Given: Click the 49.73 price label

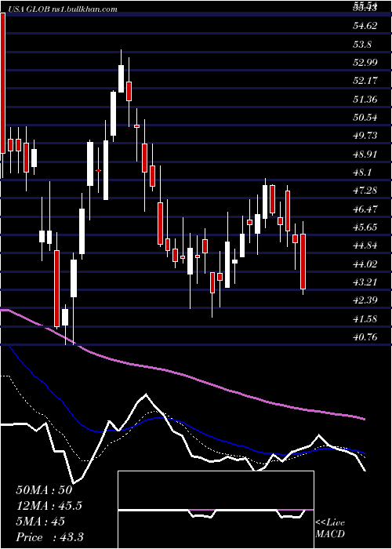Looking at the screenshot, I should pyautogui.click(x=365, y=136).
